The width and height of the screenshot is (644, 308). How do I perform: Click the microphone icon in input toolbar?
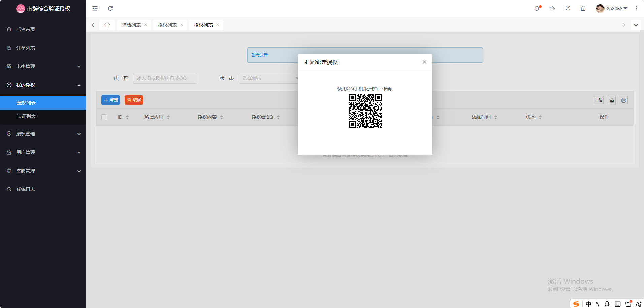tap(607, 304)
